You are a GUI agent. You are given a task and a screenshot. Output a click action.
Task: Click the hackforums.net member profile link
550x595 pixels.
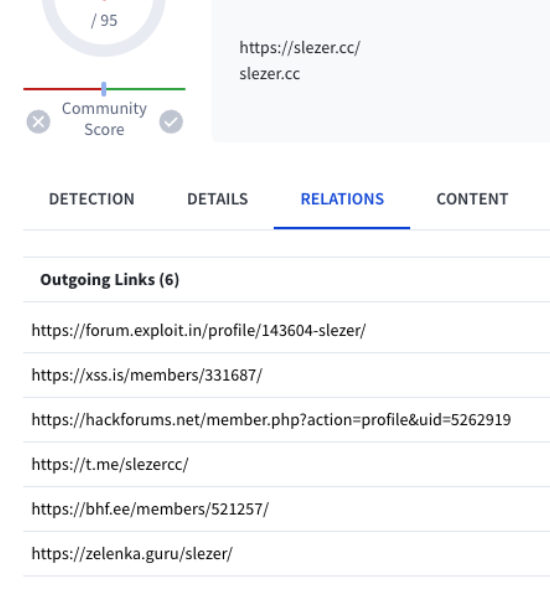[x=271, y=420]
